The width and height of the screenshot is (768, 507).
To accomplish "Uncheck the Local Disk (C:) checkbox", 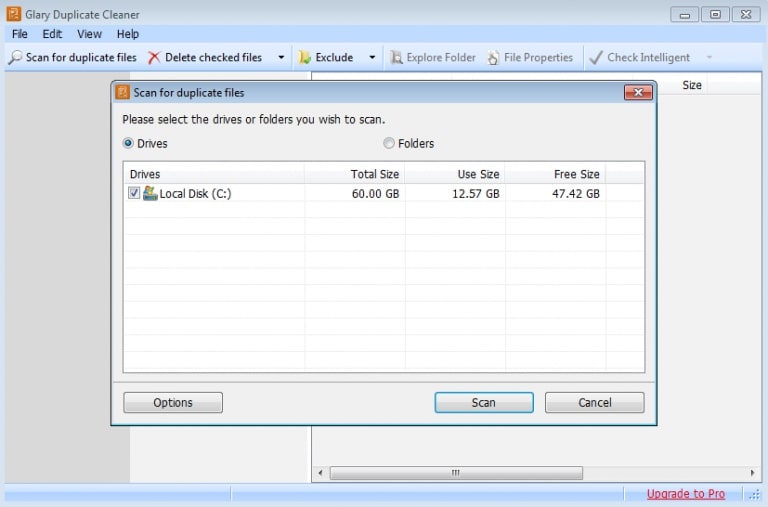I will click(134, 194).
